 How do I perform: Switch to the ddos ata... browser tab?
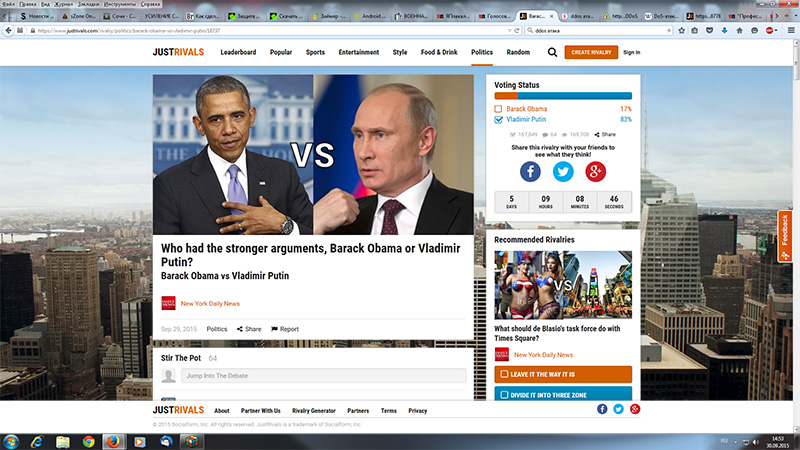[578, 16]
